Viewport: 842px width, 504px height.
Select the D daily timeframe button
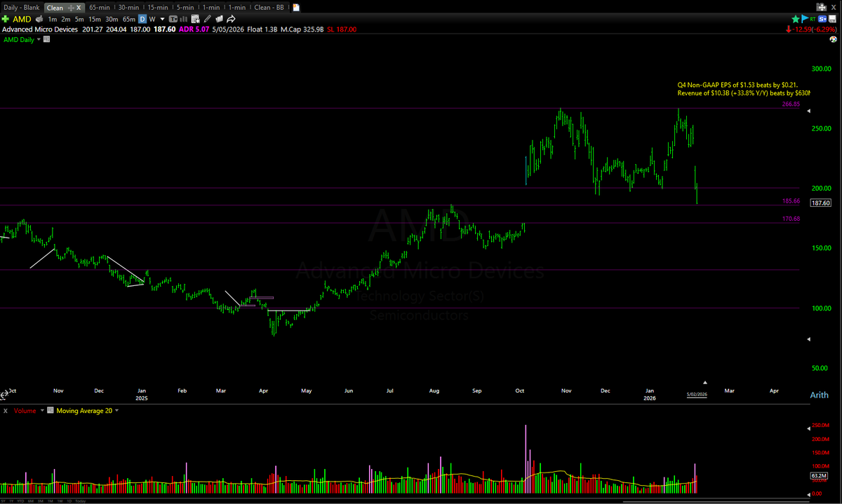[142, 19]
